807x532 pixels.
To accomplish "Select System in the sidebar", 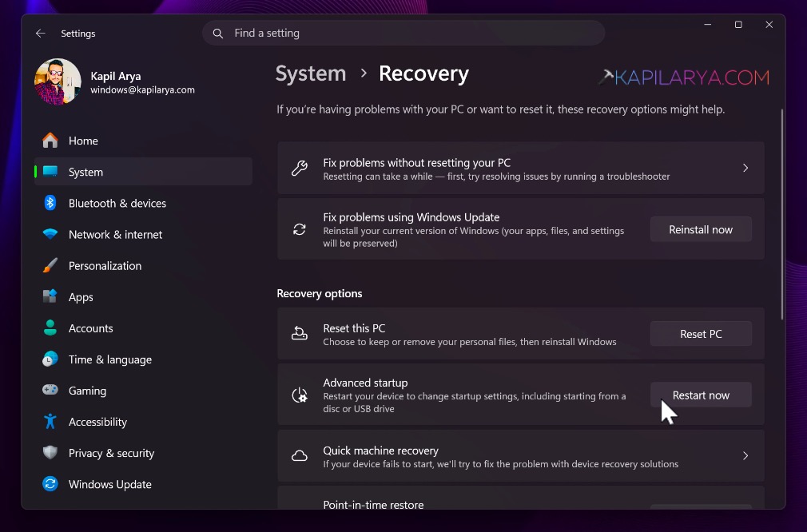I will coord(143,172).
